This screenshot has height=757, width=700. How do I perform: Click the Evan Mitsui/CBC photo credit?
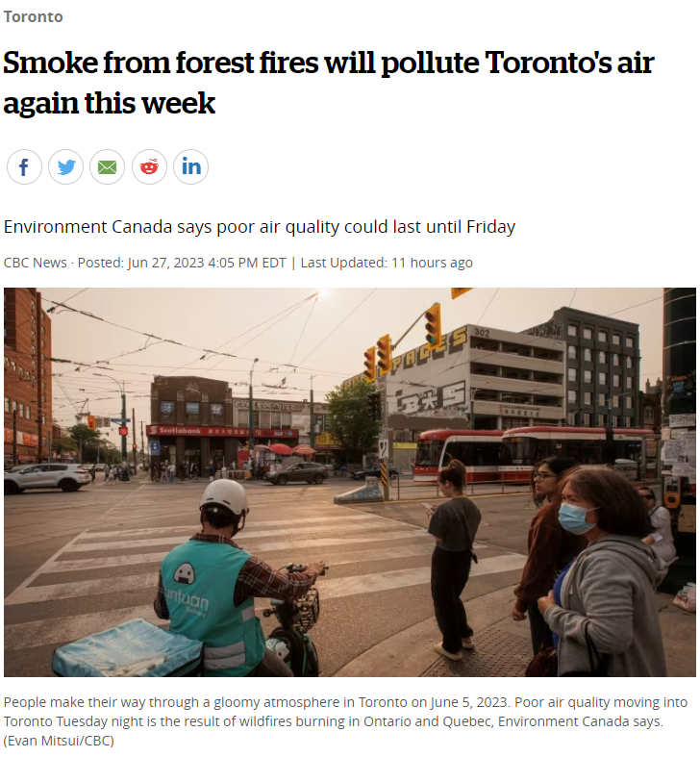point(59,741)
